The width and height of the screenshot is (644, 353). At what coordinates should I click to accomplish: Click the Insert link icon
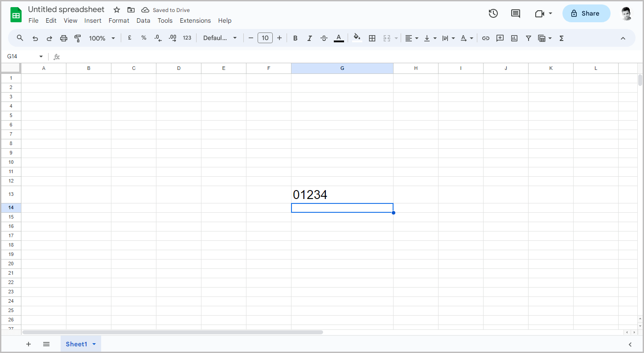click(485, 38)
